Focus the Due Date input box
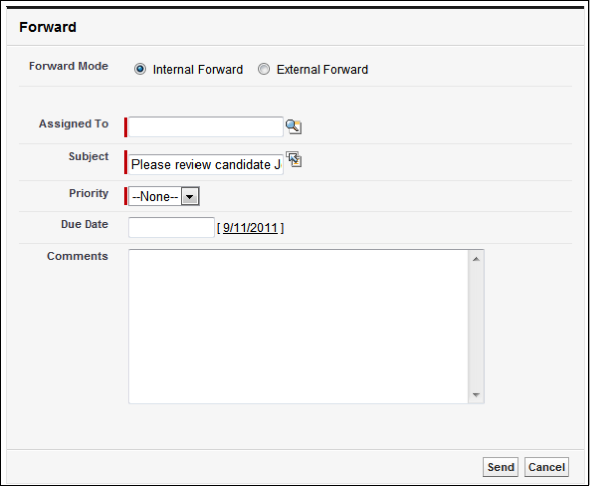 (171, 227)
